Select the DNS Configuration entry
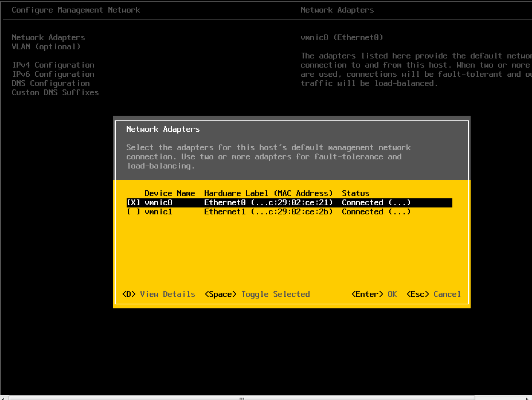This screenshot has width=532, height=400. click(50, 83)
